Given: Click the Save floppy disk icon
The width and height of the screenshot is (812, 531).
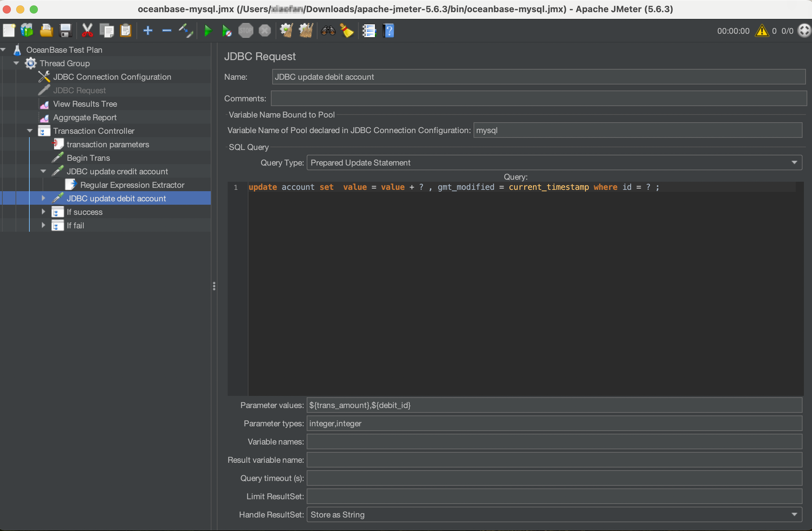Looking at the screenshot, I should click(x=66, y=31).
